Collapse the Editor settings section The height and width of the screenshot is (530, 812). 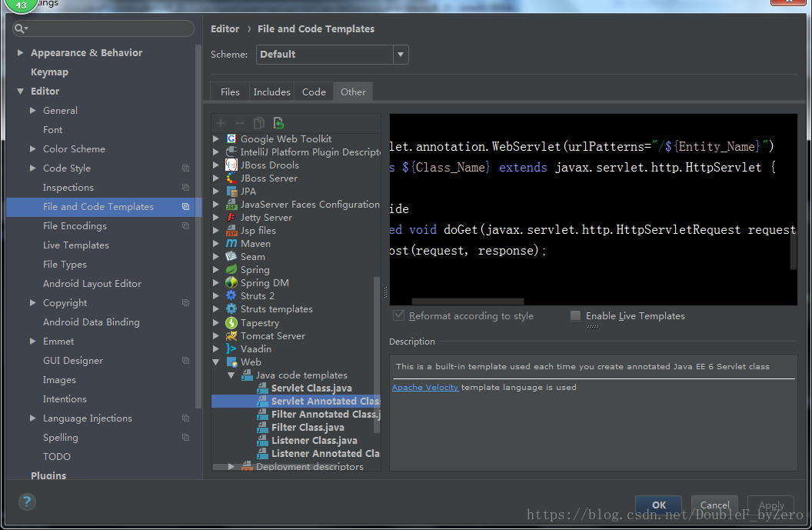(20, 92)
